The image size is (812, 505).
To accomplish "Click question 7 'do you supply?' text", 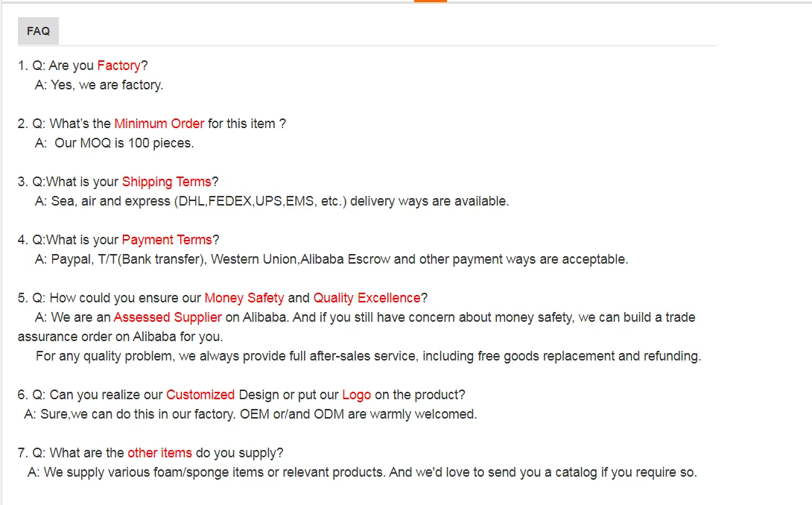I will point(239,453).
